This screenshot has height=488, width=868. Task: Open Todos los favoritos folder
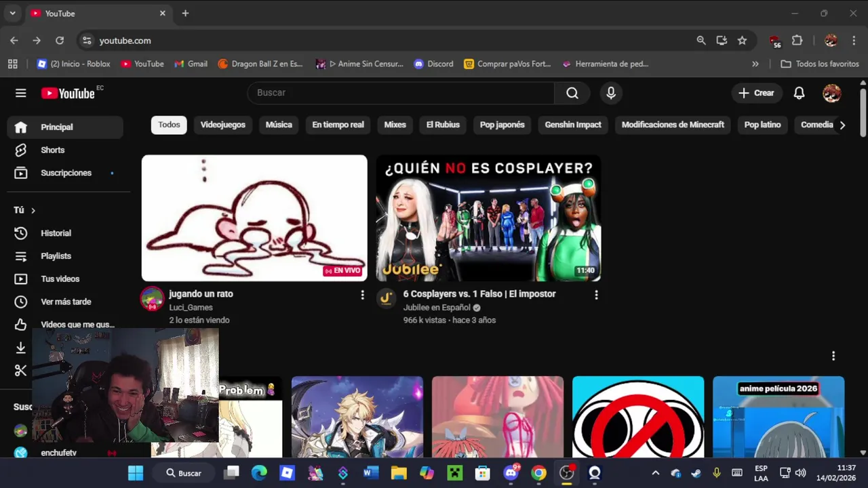coord(820,64)
